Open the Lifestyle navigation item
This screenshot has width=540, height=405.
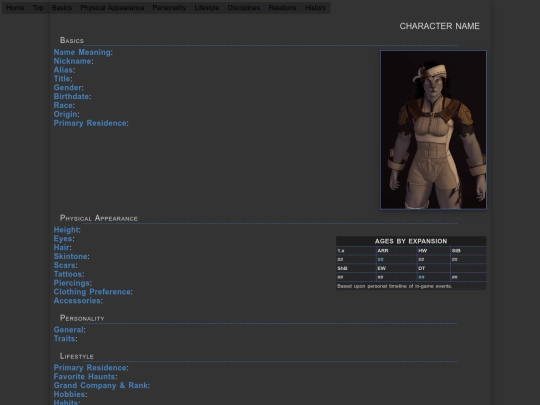pos(207,8)
